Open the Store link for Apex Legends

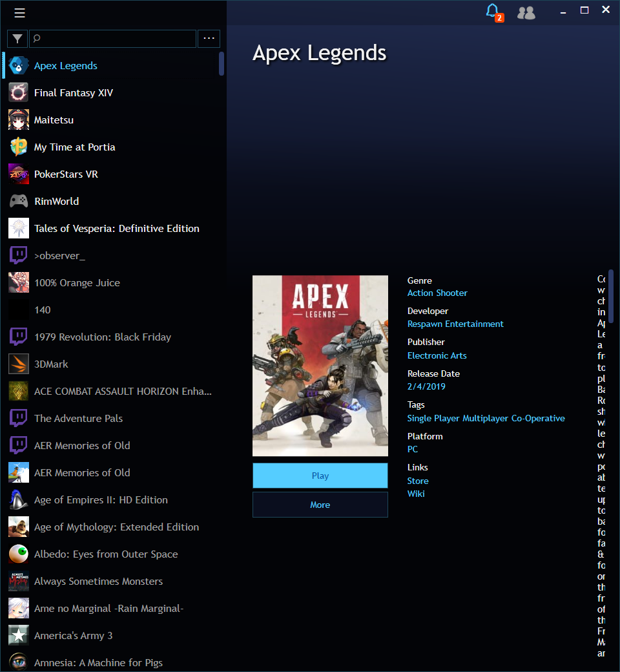(417, 481)
